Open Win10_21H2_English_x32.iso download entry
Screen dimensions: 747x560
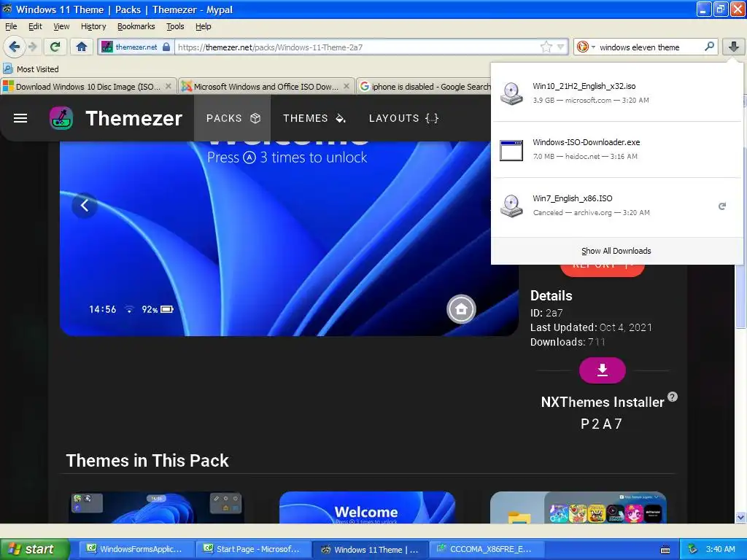[616, 93]
